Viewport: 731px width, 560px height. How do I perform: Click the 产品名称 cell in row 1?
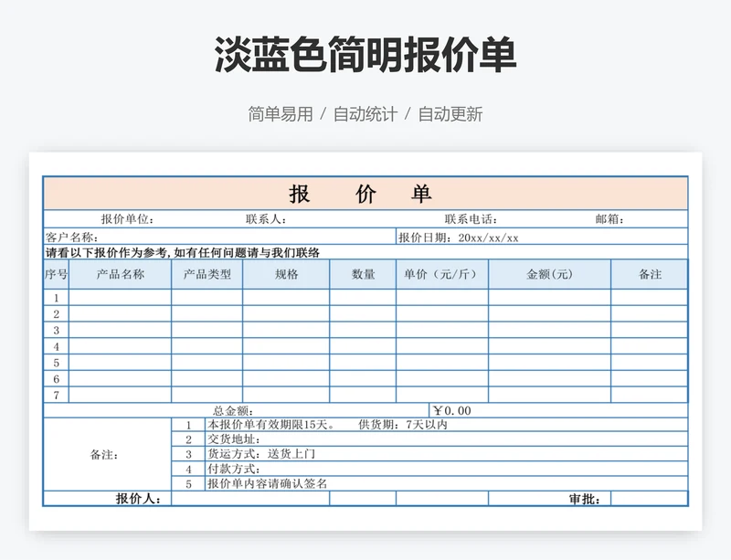pos(121,298)
